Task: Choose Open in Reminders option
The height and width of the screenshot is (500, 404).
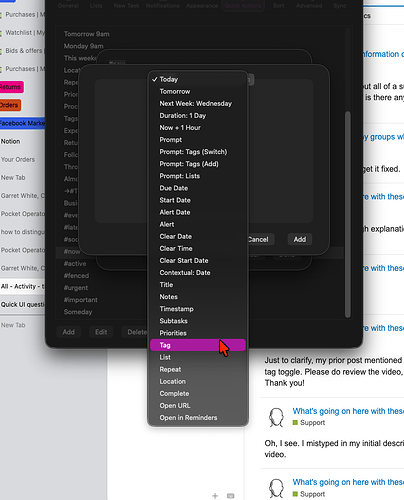Action: click(198, 417)
